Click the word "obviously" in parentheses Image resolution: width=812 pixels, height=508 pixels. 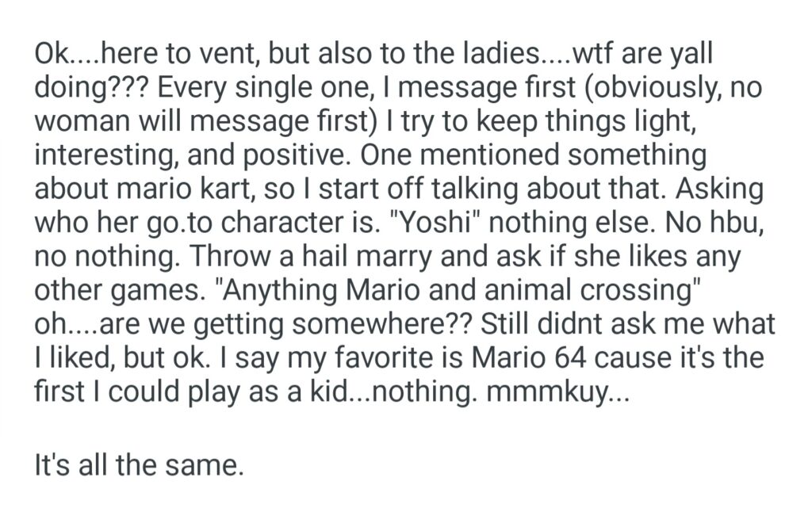pos(664,87)
